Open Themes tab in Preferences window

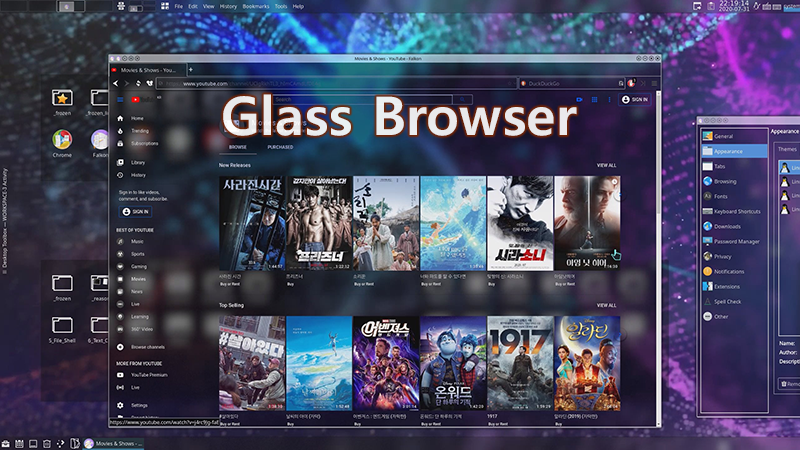tap(787, 149)
